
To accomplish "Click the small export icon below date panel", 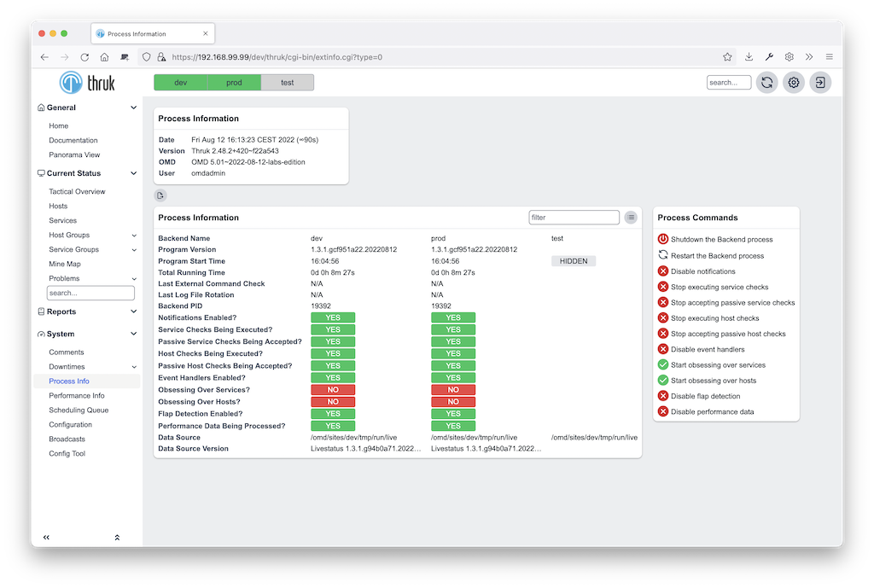I will pyautogui.click(x=160, y=195).
